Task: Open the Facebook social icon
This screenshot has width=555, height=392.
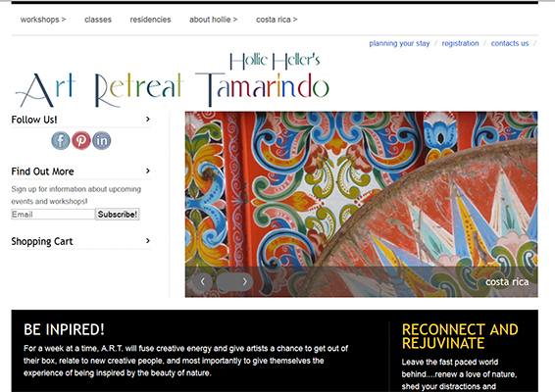Action: pos(61,140)
